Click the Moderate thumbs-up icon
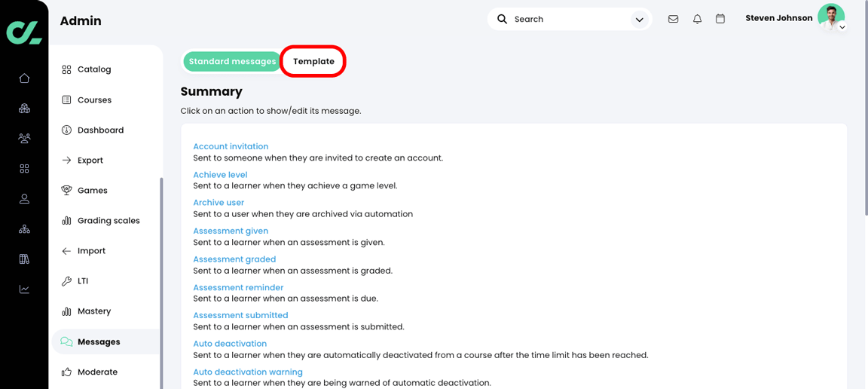 coord(66,372)
